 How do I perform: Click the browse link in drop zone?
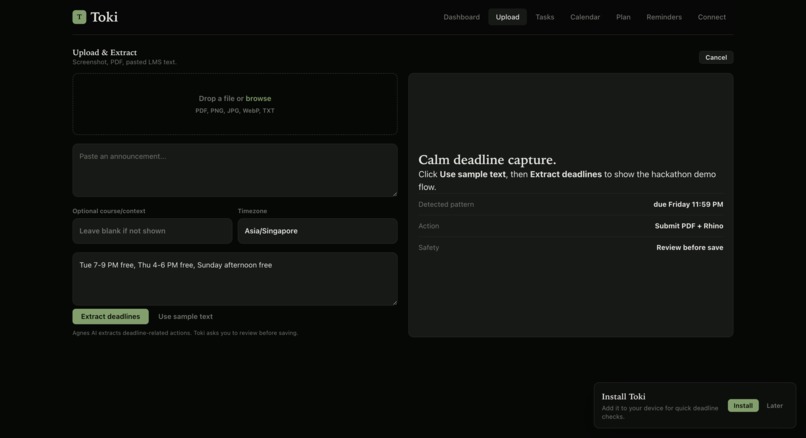click(x=258, y=98)
